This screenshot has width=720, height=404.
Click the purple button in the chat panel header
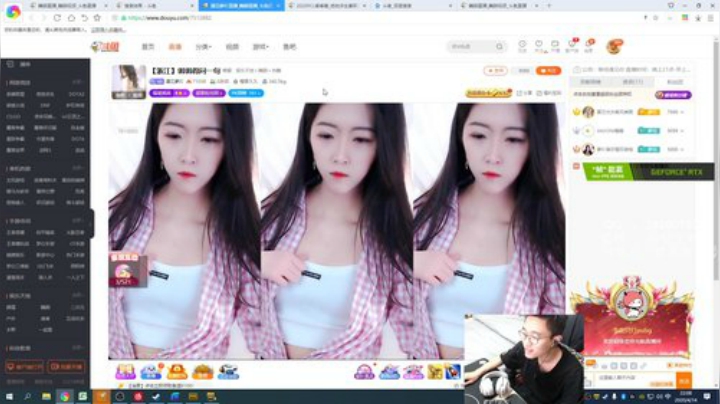673,95
